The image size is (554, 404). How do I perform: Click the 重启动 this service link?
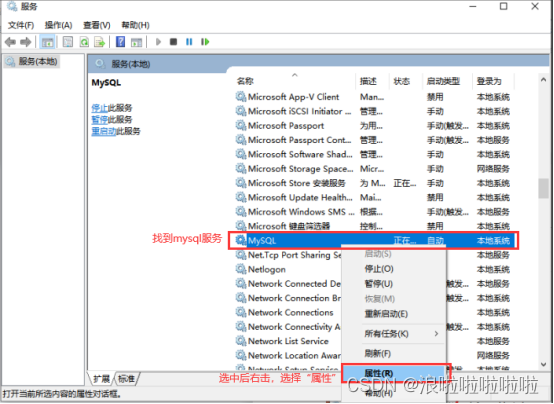[104, 131]
